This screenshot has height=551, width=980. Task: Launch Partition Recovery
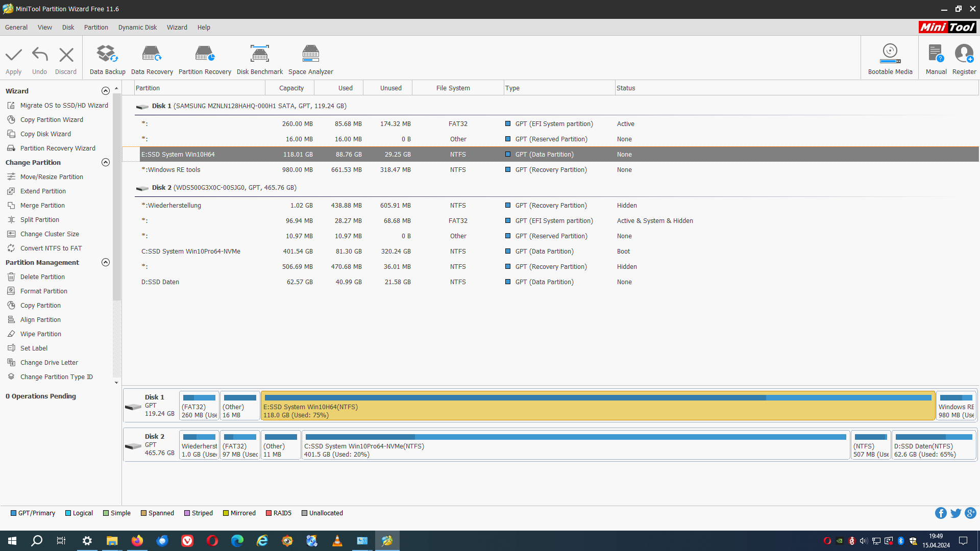pos(204,58)
